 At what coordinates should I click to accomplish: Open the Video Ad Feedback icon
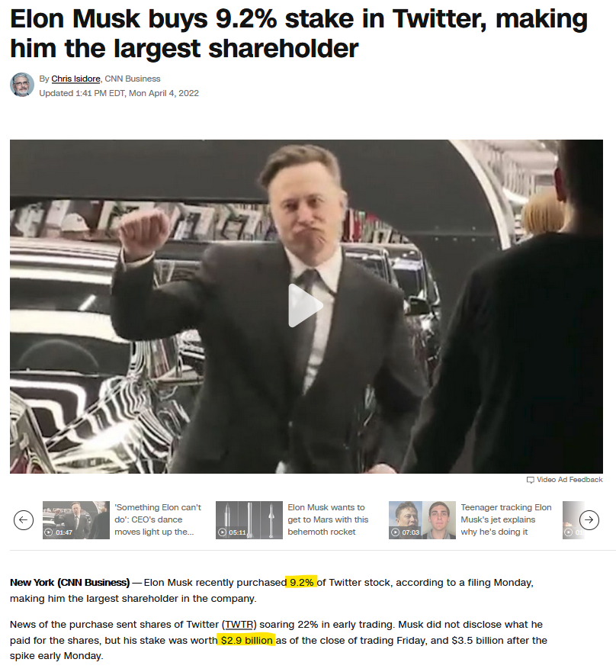(531, 480)
